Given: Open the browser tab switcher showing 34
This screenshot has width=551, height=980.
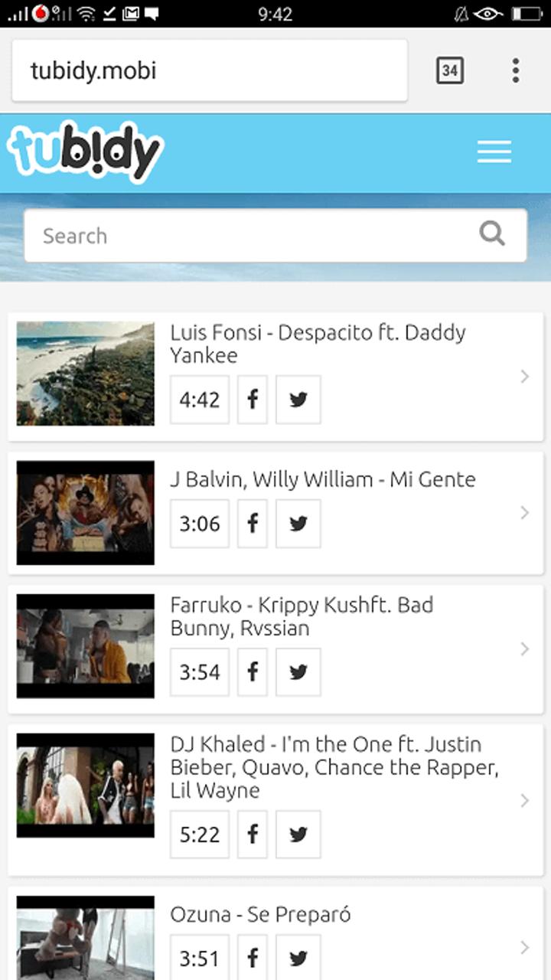Looking at the screenshot, I should 449,70.
